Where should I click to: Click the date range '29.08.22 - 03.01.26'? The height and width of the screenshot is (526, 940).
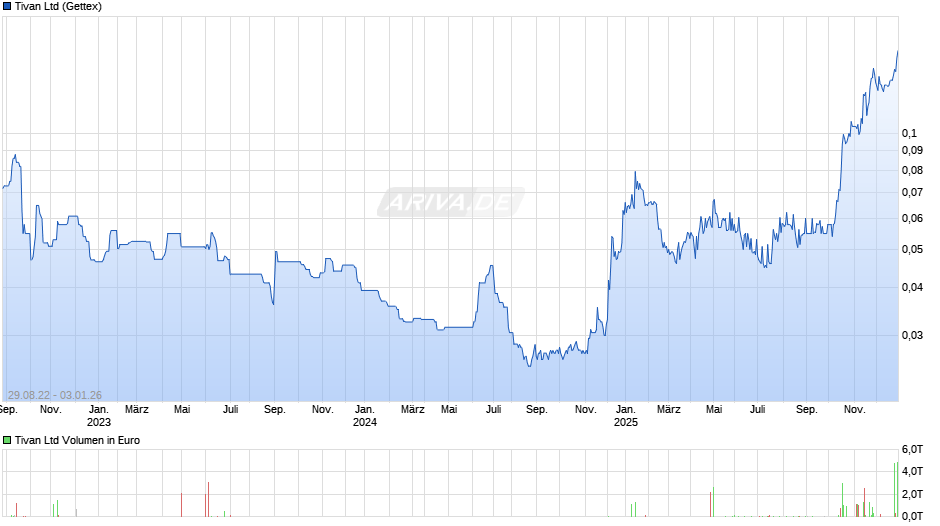(x=55, y=395)
